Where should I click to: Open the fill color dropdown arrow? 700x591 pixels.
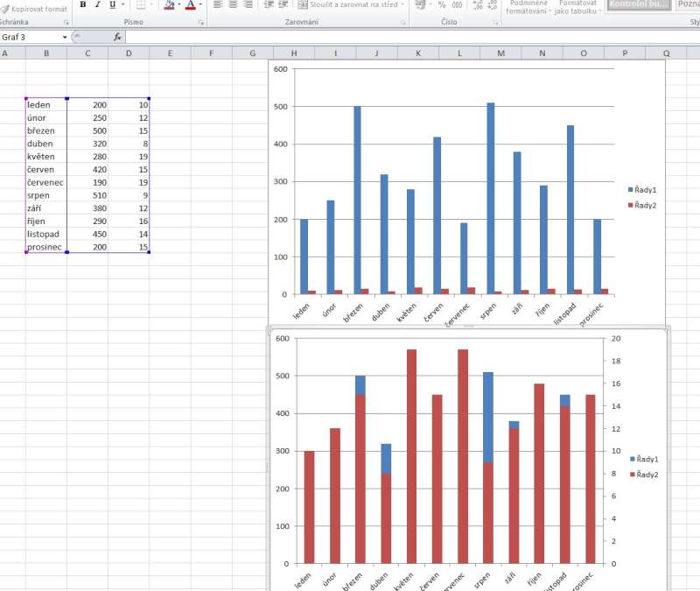pos(179,4)
